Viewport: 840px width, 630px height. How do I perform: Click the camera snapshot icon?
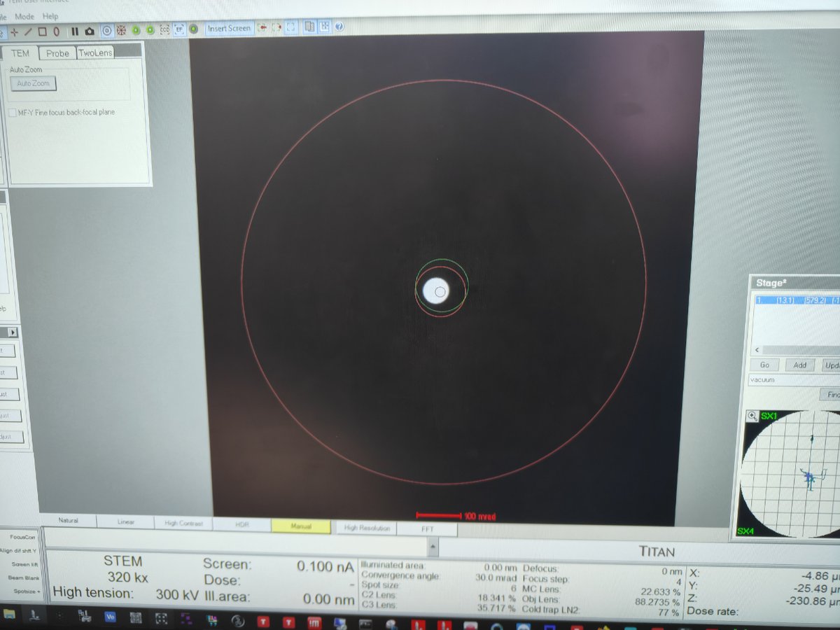click(90, 31)
